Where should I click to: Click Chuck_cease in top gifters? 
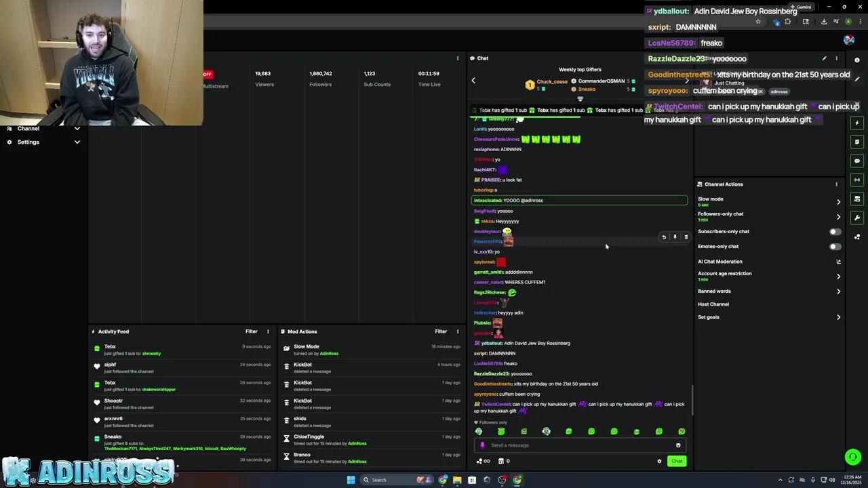coord(552,81)
